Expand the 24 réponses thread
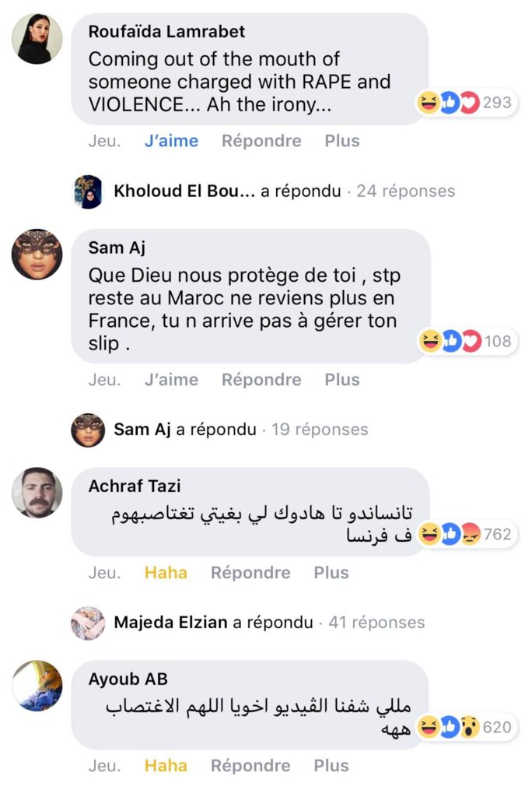This screenshot has height=790, width=532. click(x=405, y=191)
